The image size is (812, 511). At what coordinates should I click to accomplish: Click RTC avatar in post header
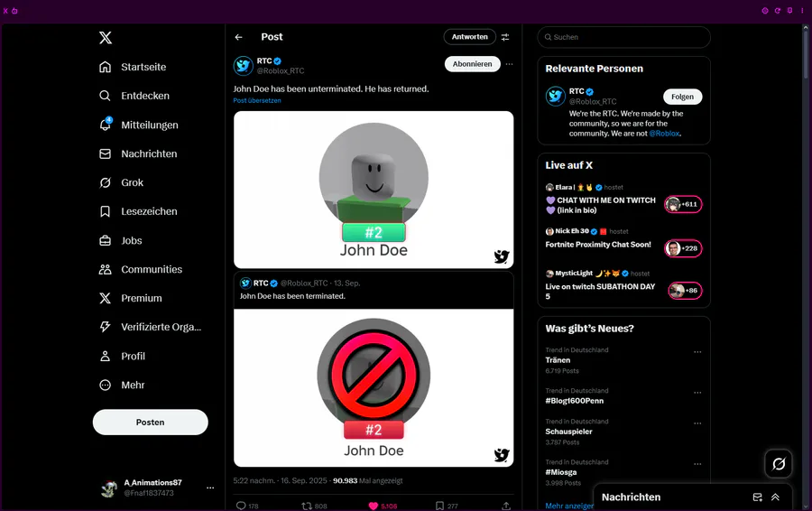click(243, 66)
